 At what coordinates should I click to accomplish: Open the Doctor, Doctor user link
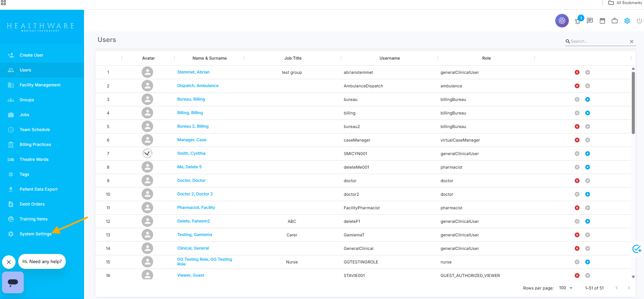click(x=191, y=180)
